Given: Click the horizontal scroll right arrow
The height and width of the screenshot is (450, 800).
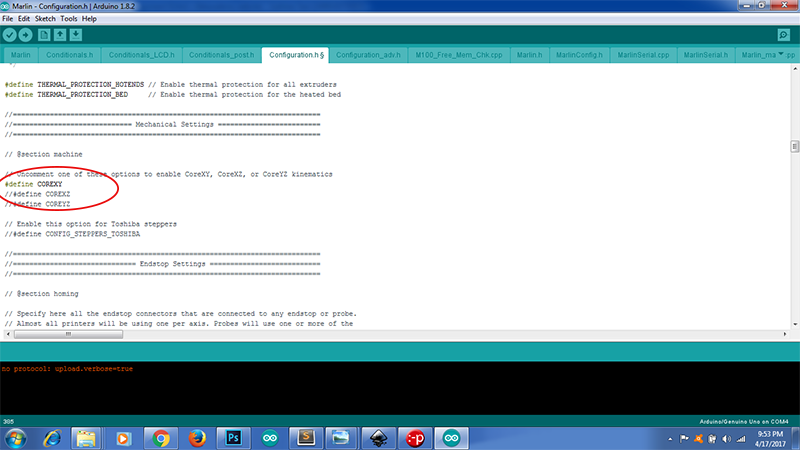Looking at the screenshot, I should pos(785,334).
